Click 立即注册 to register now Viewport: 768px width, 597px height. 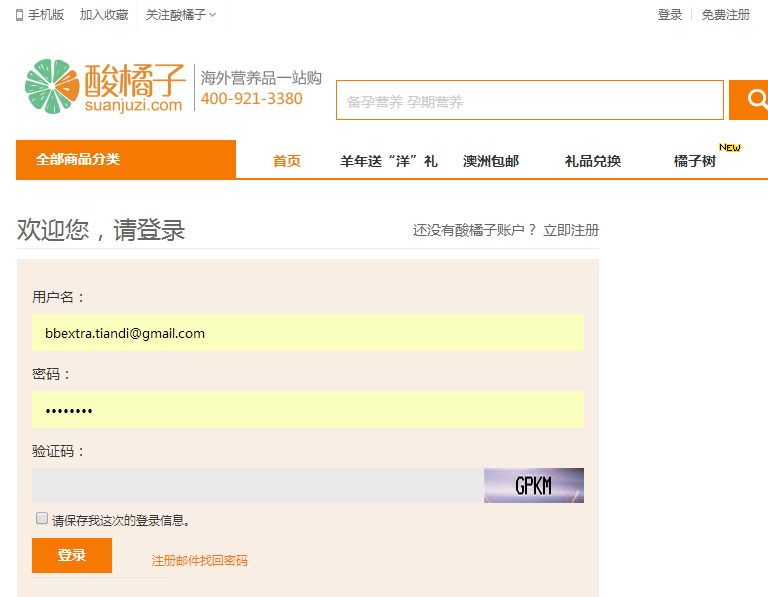571,230
